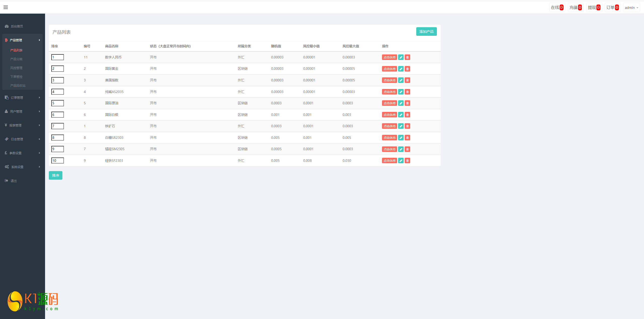Viewport: 644px width, 319px height.
Task: Delete the 国际白银 row via trash icon
Action: tap(407, 115)
